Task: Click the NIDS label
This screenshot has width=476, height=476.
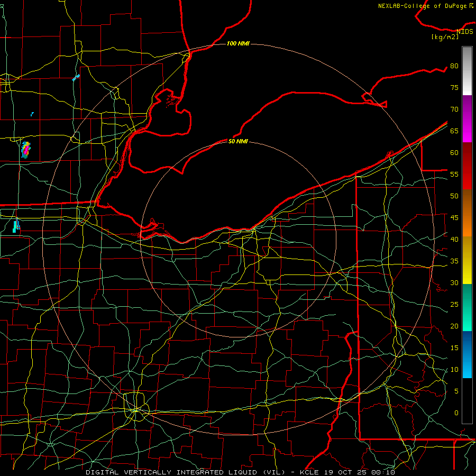Action: (464, 31)
